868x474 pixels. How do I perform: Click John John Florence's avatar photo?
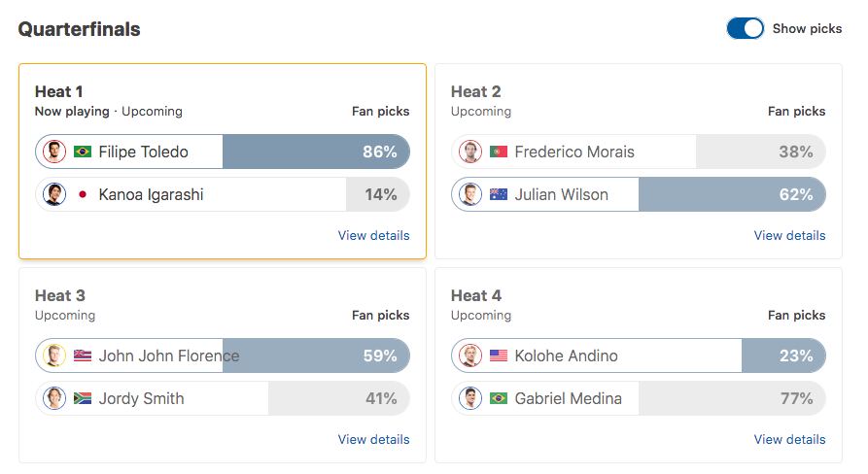point(54,355)
